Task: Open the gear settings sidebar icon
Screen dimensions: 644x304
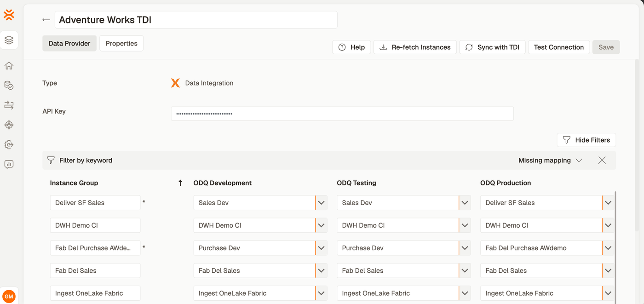Action: point(9,144)
